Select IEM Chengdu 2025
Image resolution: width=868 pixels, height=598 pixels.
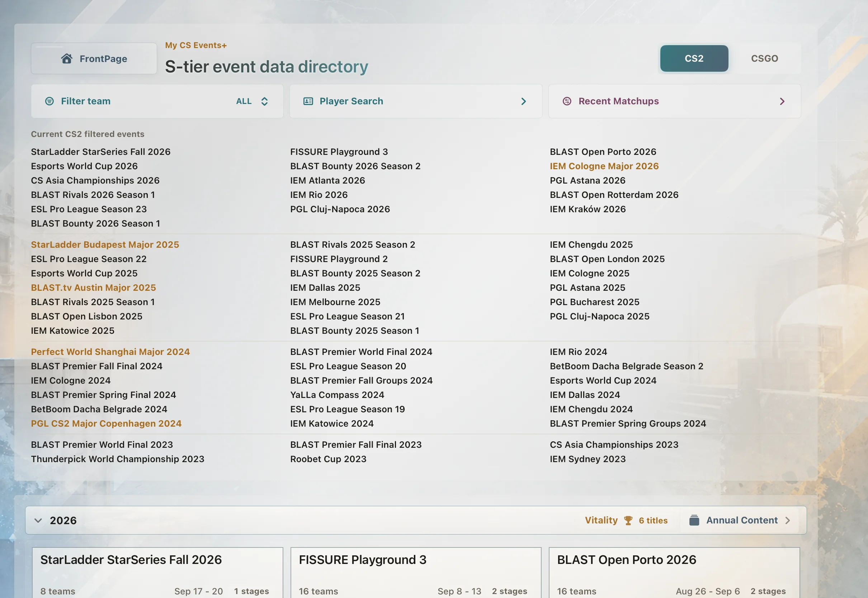[x=591, y=245]
